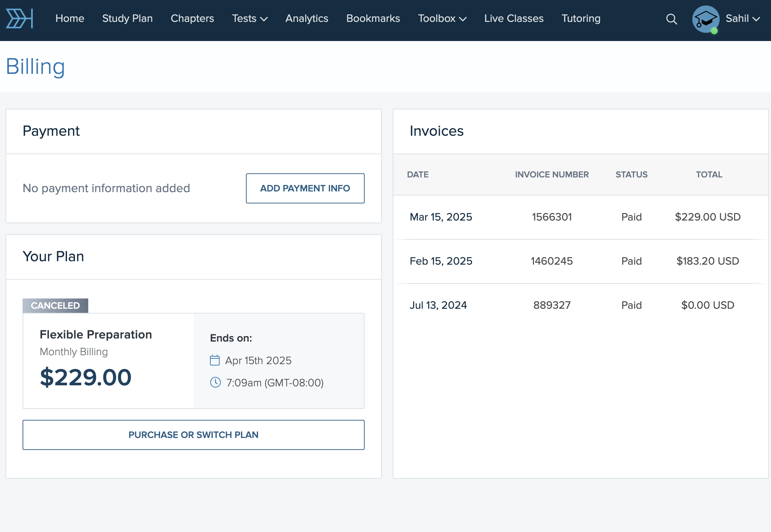Click the calendar icon beside Apr 15th
771x532 pixels.
[215, 360]
